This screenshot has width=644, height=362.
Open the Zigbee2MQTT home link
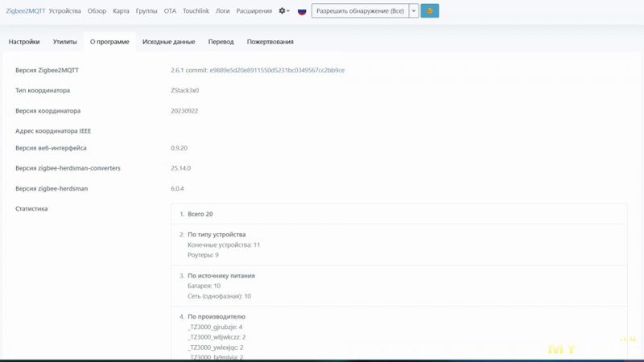pyautogui.click(x=26, y=11)
